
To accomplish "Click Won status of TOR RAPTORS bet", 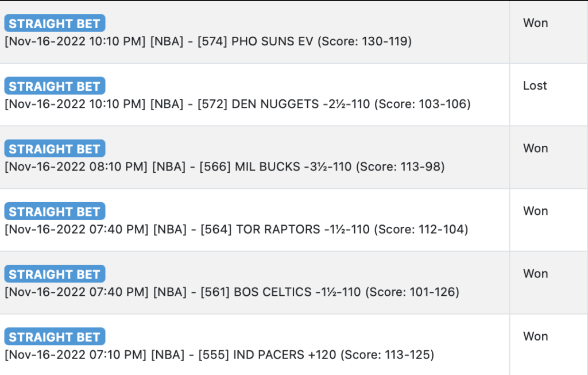I will [536, 211].
